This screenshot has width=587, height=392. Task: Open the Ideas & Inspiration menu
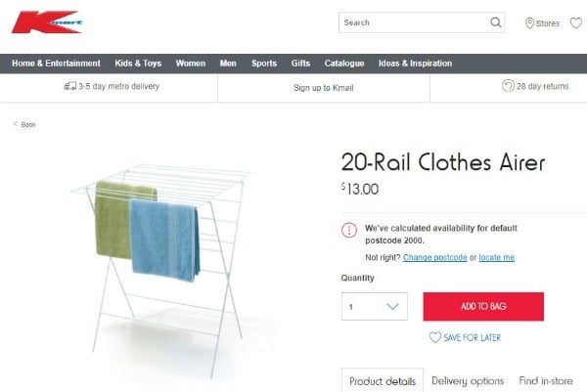[415, 64]
